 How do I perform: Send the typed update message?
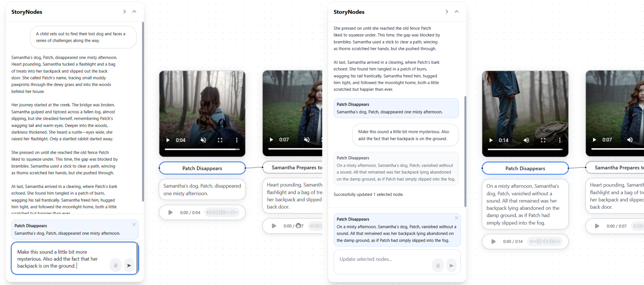tap(129, 265)
